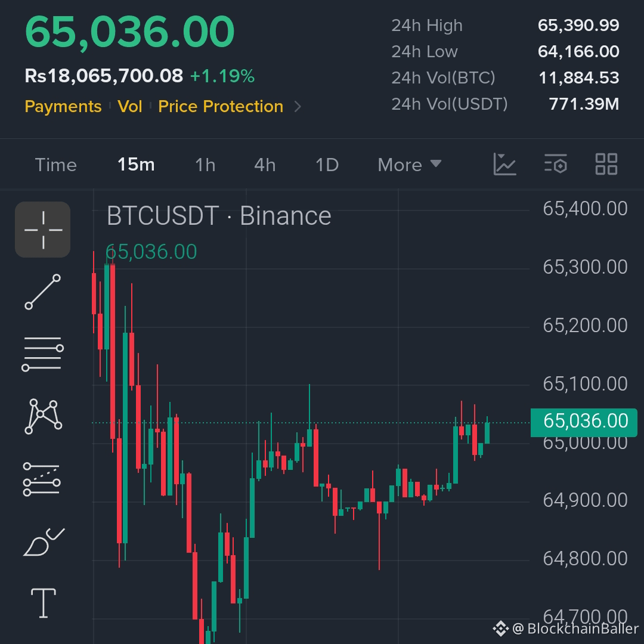644x644 pixels.
Task: Click the 24h Vol(BTC) label
Action: [x=444, y=78]
